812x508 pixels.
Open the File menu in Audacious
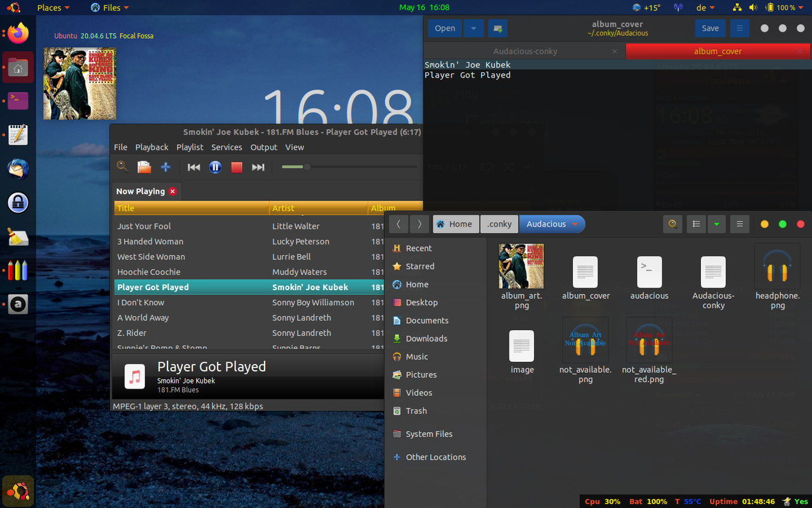click(x=121, y=147)
